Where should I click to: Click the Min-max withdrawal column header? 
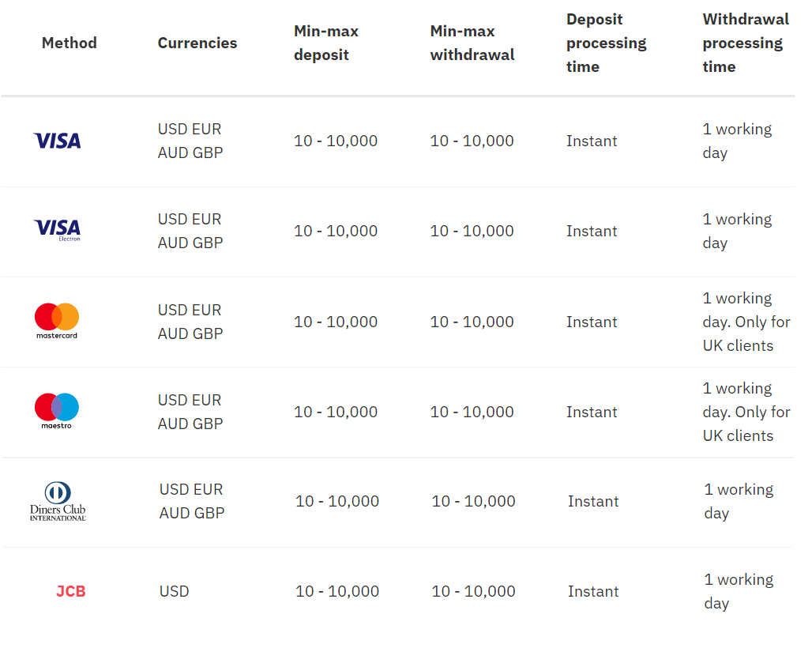coord(472,43)
